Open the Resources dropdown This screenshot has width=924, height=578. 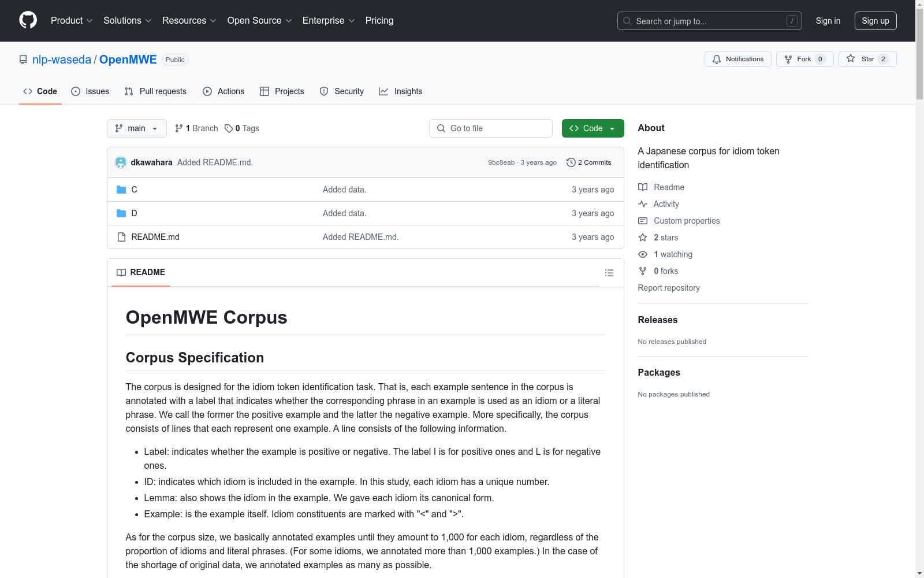[189, 21]
